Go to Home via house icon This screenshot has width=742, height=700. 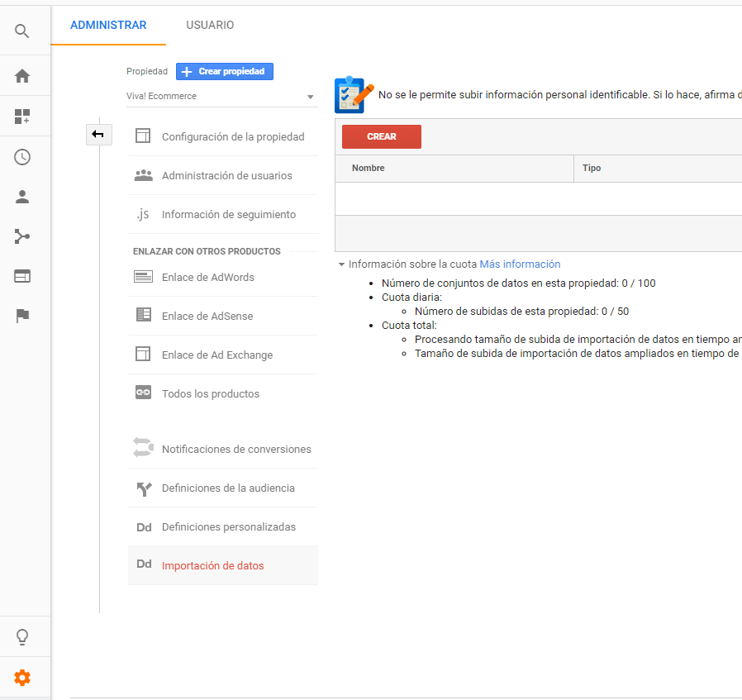21,76
